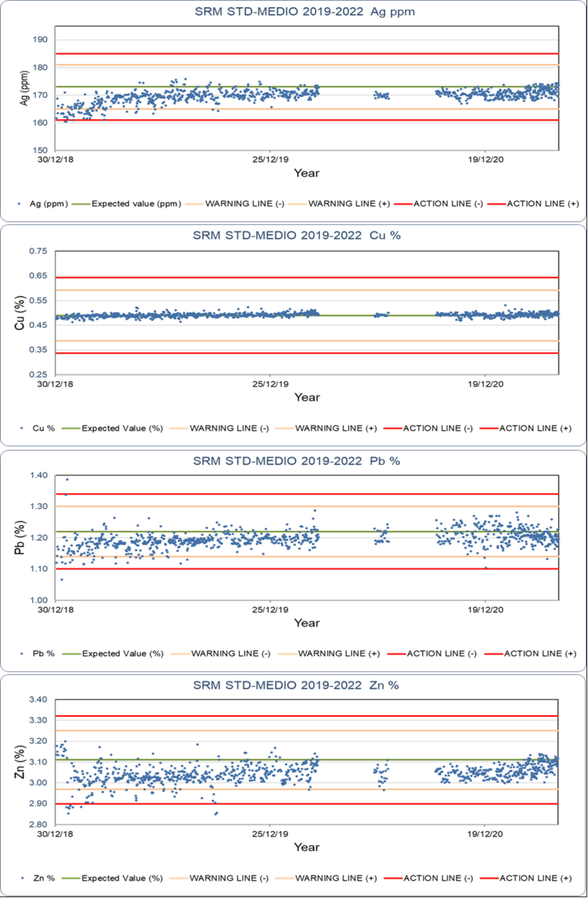Image resolution: width=588 pixels, height=898 pixels.
Task: Click the '180' tick label on Ag axis
Action: [x=40, y=67]
